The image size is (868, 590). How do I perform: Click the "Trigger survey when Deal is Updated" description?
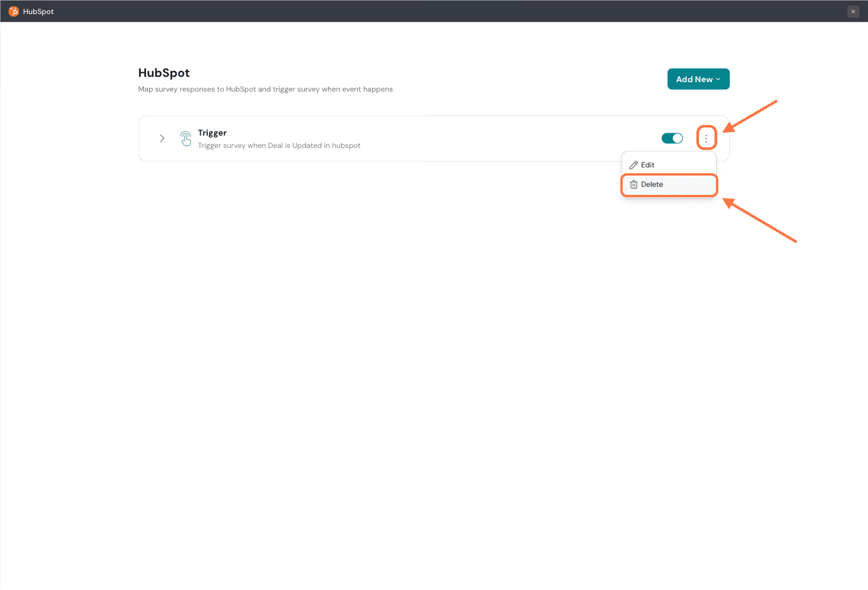click(279, 146)
